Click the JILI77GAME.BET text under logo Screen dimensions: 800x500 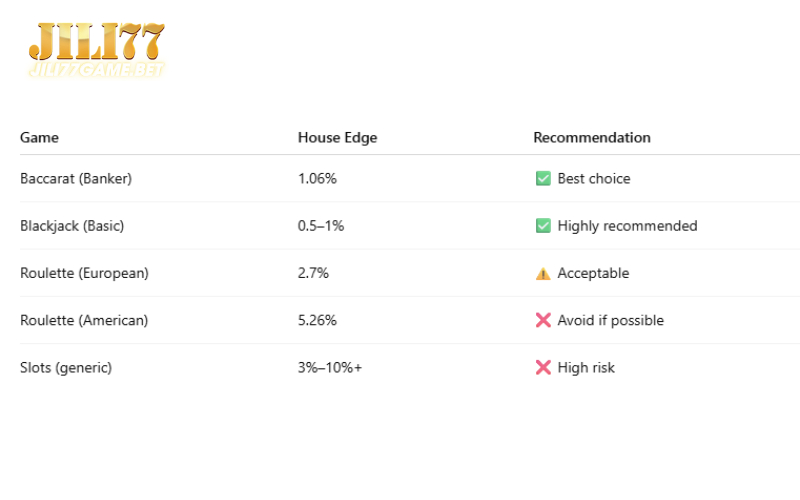97,70
